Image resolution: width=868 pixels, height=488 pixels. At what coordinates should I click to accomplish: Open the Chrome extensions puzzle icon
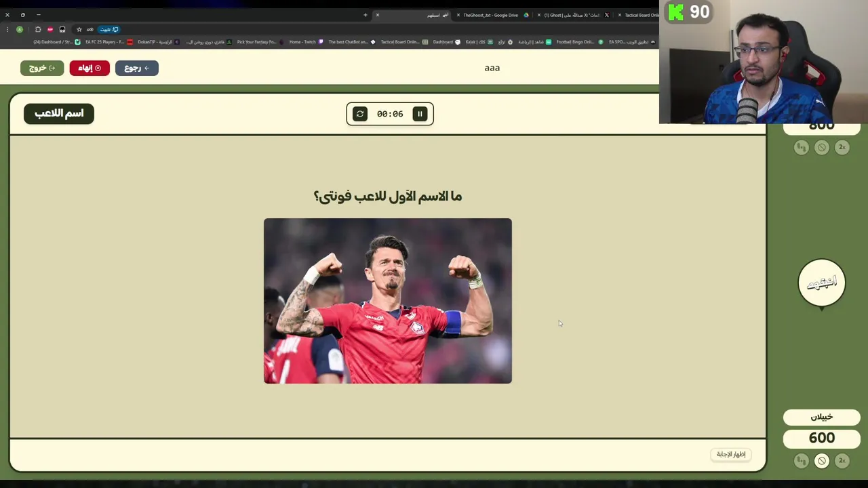(38, 29)
